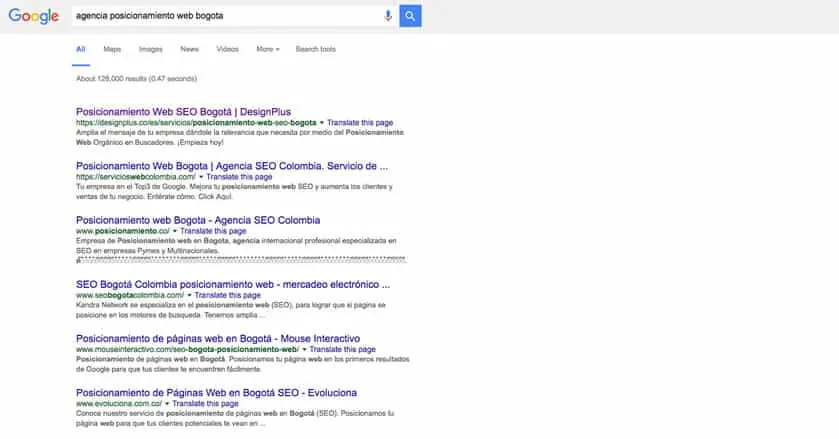Expand arrow next to www.evoluciona.com.co URL
The image size is (839, 439).
(x=167, y=404)
